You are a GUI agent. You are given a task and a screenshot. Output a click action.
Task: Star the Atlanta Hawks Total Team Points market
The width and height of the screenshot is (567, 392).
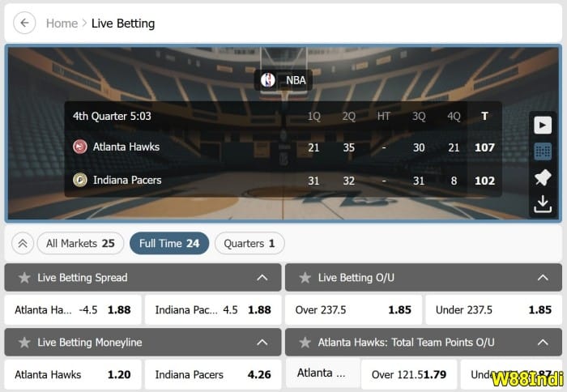[x=305, y=343]
